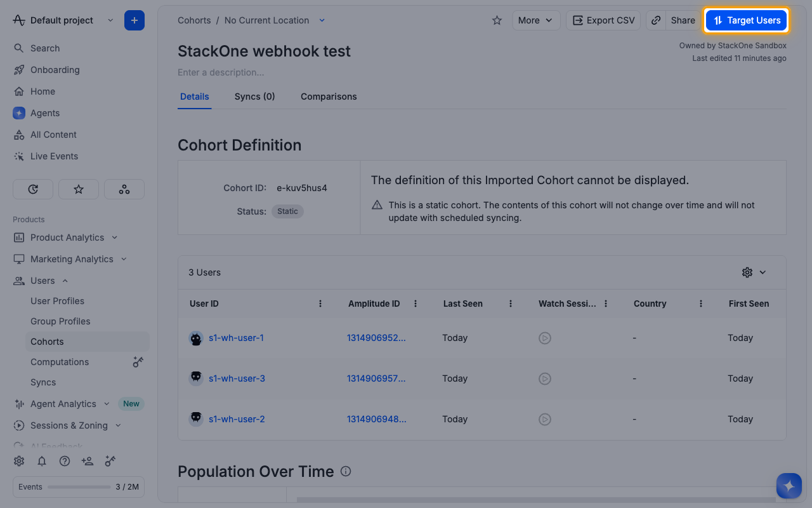Open User ID column options menu

click(320, 304)
